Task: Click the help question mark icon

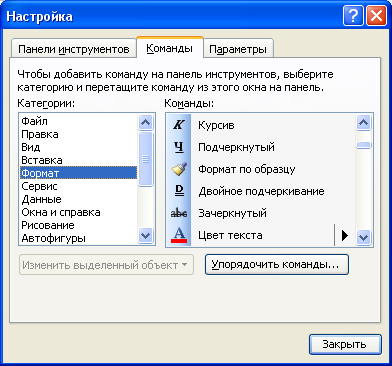Action: 353,16
